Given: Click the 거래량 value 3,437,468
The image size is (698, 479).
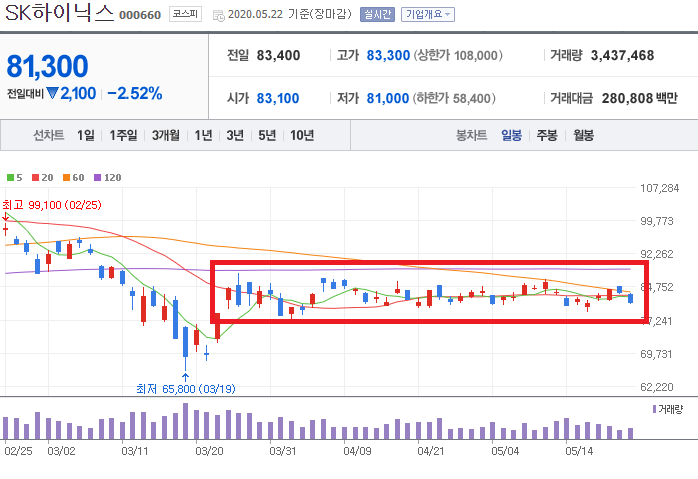Looking at the screenshot, I should click(x=622, y=56).
